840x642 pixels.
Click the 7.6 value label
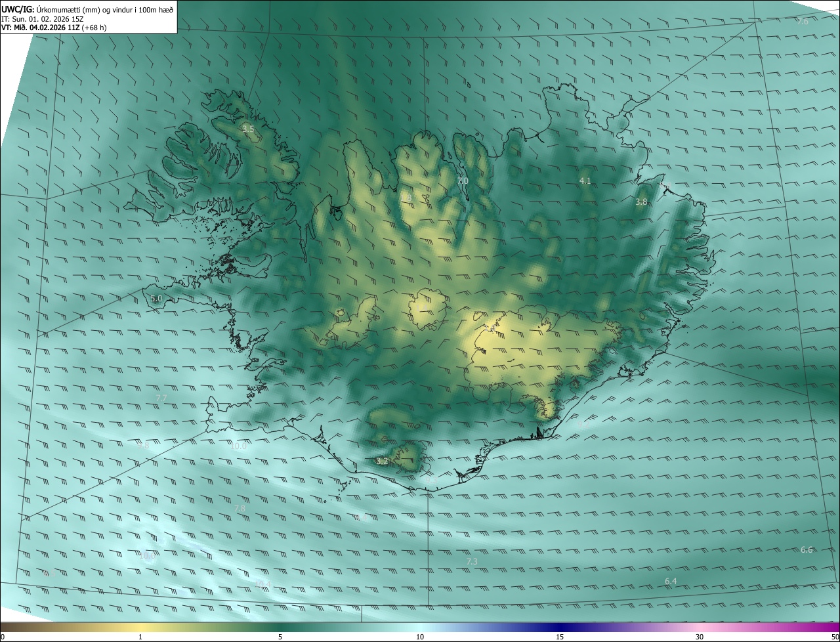[803, 21]
